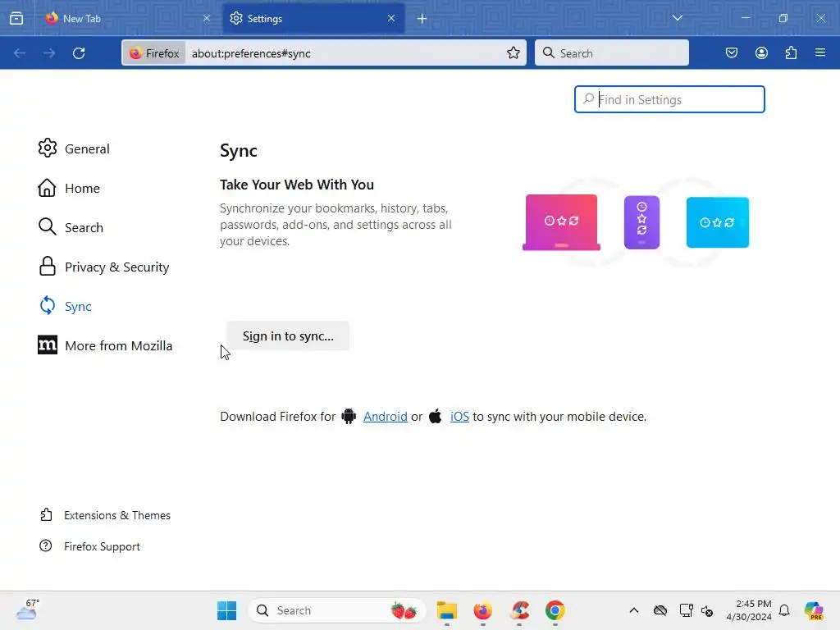Open the iOS download link
Image resolution: width=840 pixels, height=630 pixels.
[x=459, y=416]
